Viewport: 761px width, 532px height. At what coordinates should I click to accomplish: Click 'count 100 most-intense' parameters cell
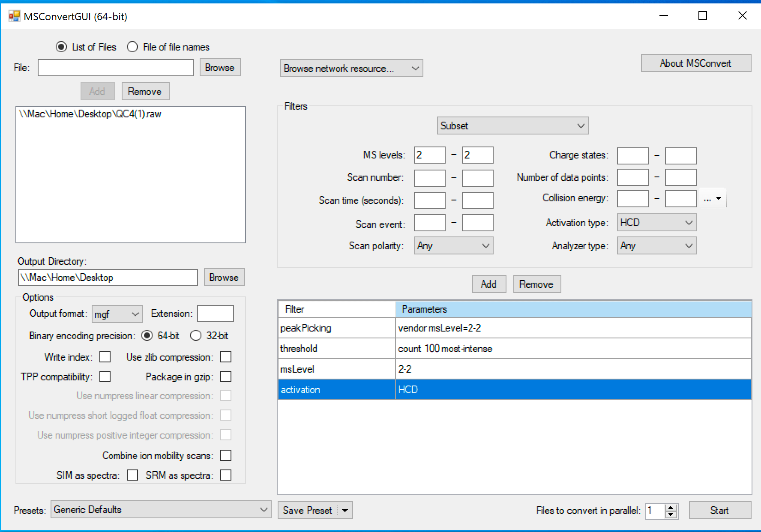click(573, 349)
